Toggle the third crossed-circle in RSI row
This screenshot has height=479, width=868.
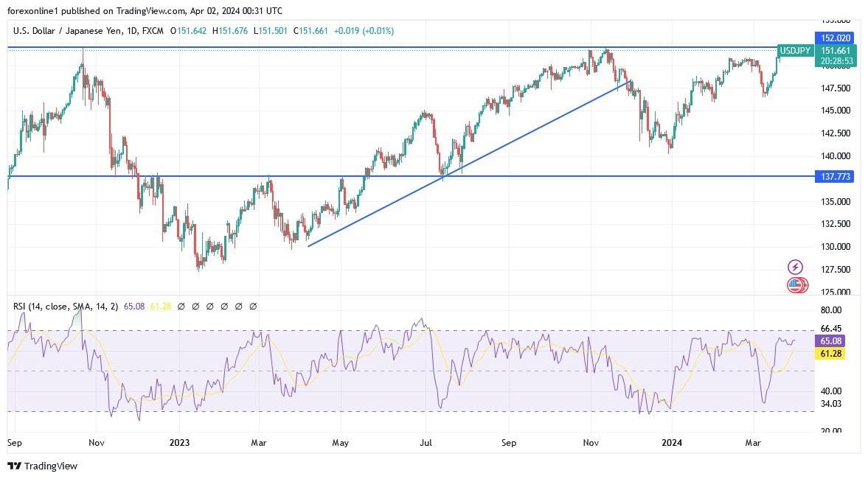210,306
